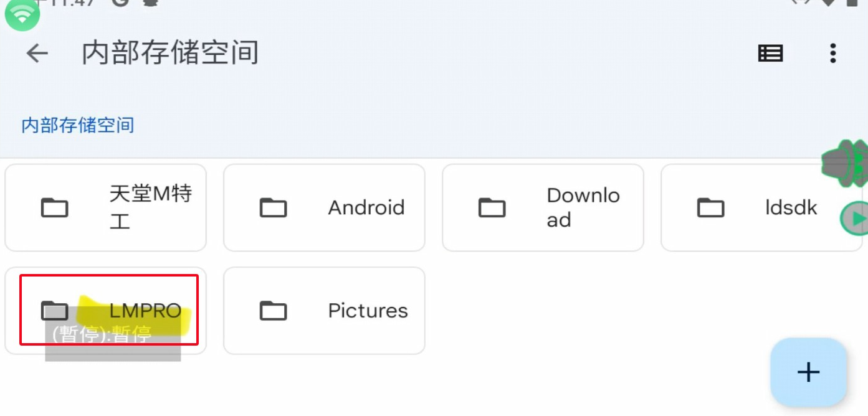Viewport: 868px width, 416px height.
Task: Tap the green Wi-Fi floating icon
Action: coord(22,15)
